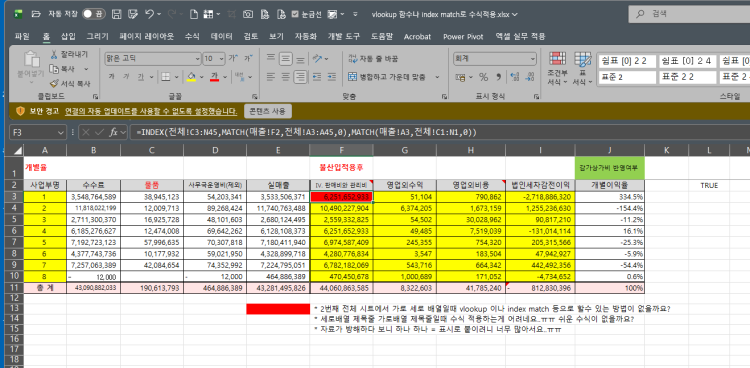
Task: Click align text left icon
Action: click(271, 77)
